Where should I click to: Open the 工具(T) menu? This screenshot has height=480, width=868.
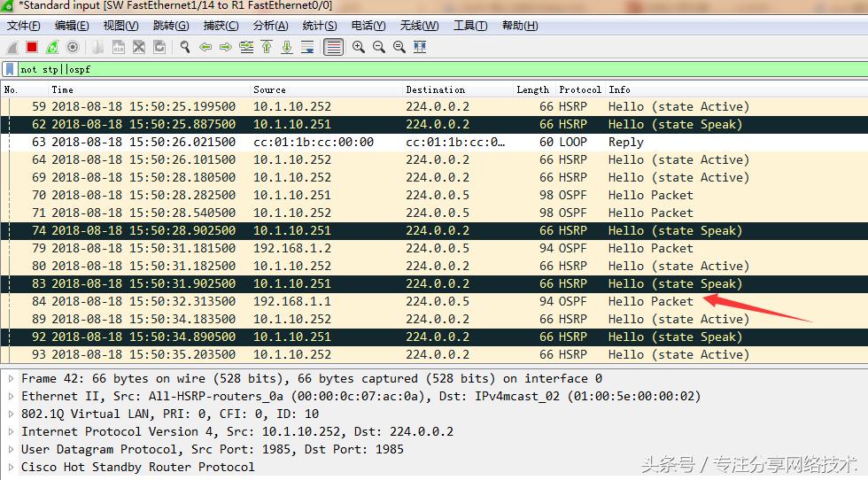470,26
